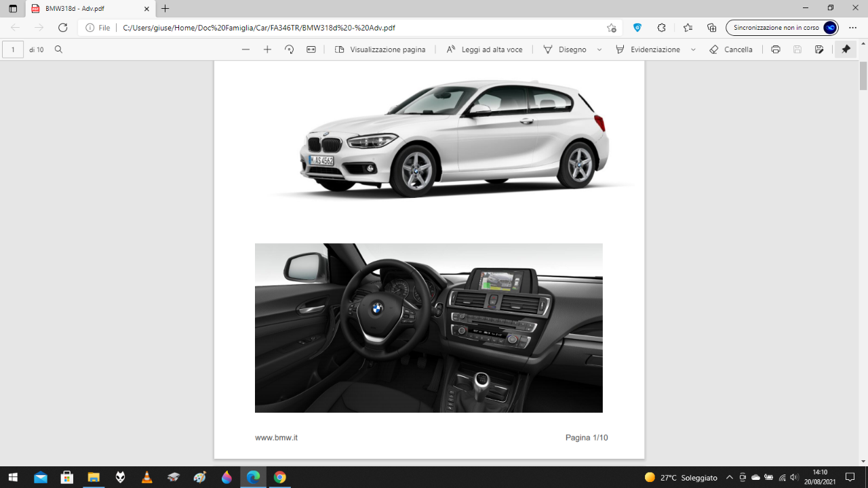Screen dimensions: 868x488
Task: Toggle the Cancella eraser tool
Action: [x=730, y=49]
